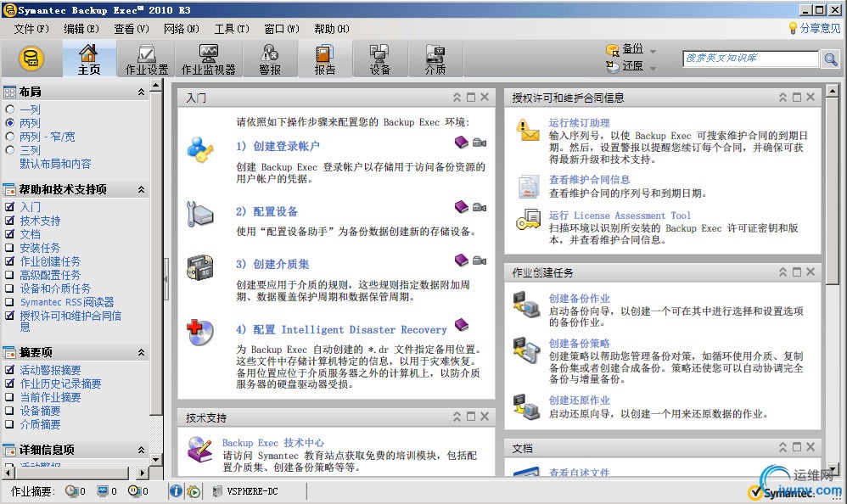Open the 查看(V) menu
847x504 pixels.
[x=132, y=29]
